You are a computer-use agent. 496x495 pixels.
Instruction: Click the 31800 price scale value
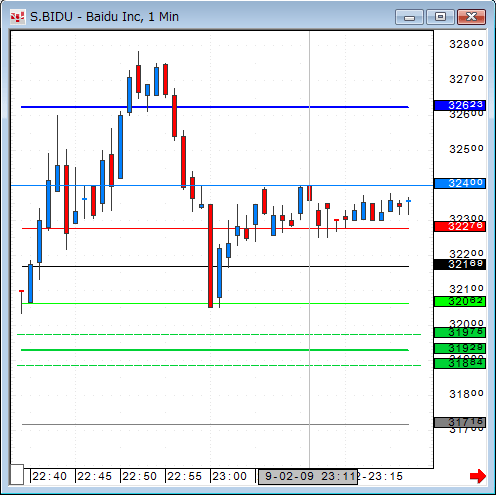[466, 394]
